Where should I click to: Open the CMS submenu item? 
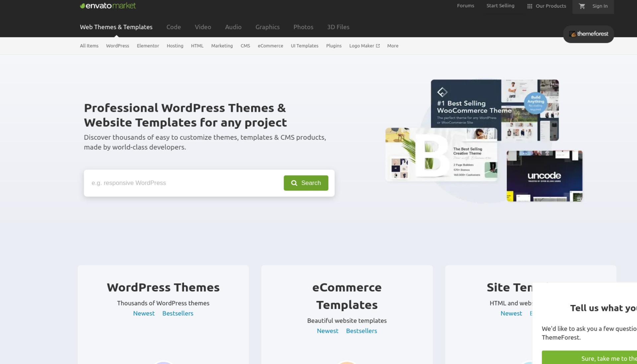coord(245,46)
